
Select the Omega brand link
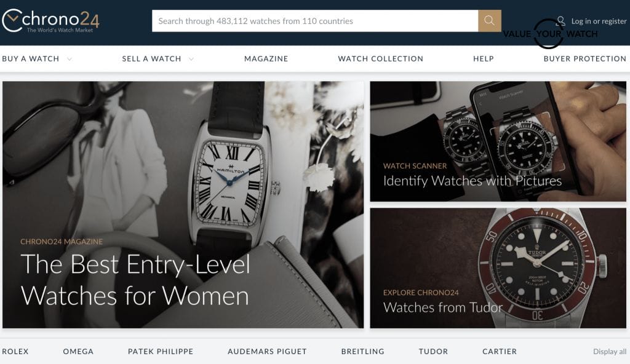(x=78, y=352)
